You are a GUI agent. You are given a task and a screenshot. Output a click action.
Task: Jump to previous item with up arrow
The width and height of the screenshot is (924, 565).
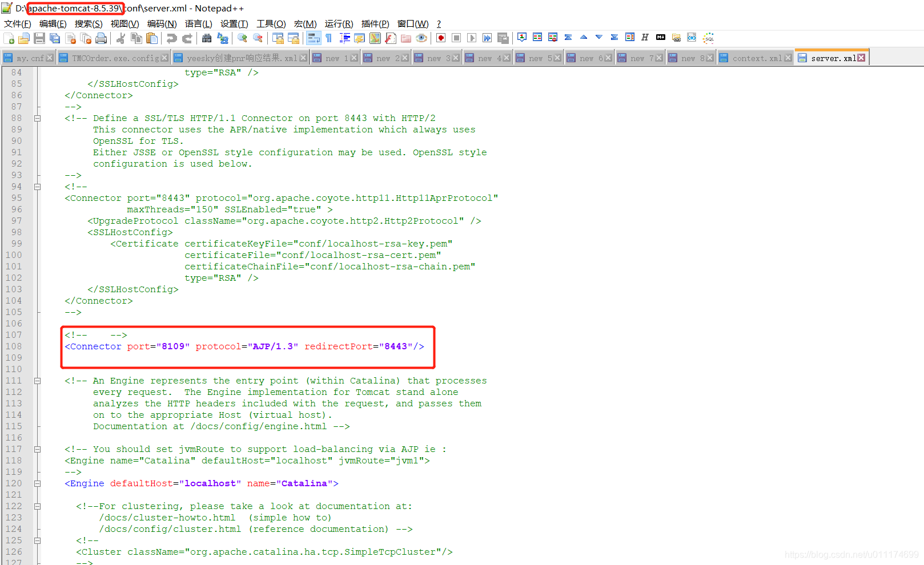pyautogui.click(x=584, y=37)
